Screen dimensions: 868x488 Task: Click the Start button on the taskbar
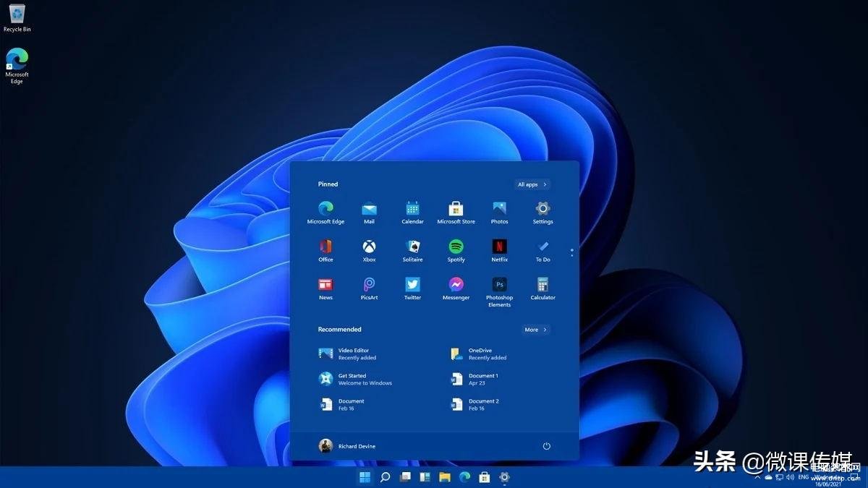365,477
